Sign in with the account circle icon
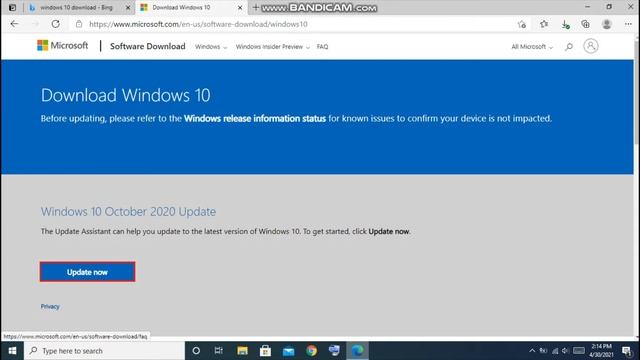 [591, 46]
